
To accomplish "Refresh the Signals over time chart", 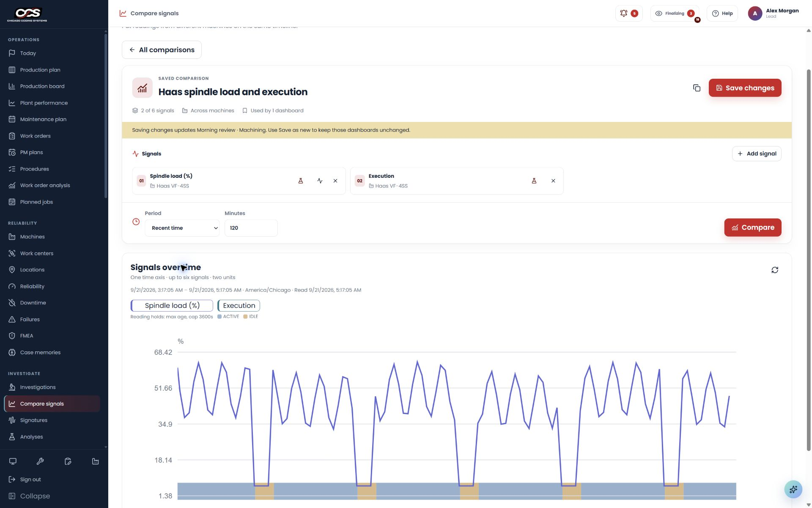I will click(x=775, y=270).
